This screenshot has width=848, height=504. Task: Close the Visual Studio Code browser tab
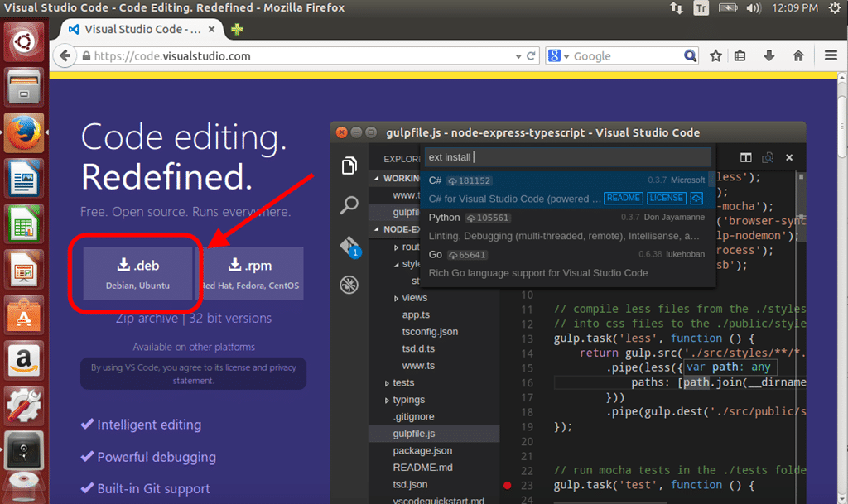211,29
